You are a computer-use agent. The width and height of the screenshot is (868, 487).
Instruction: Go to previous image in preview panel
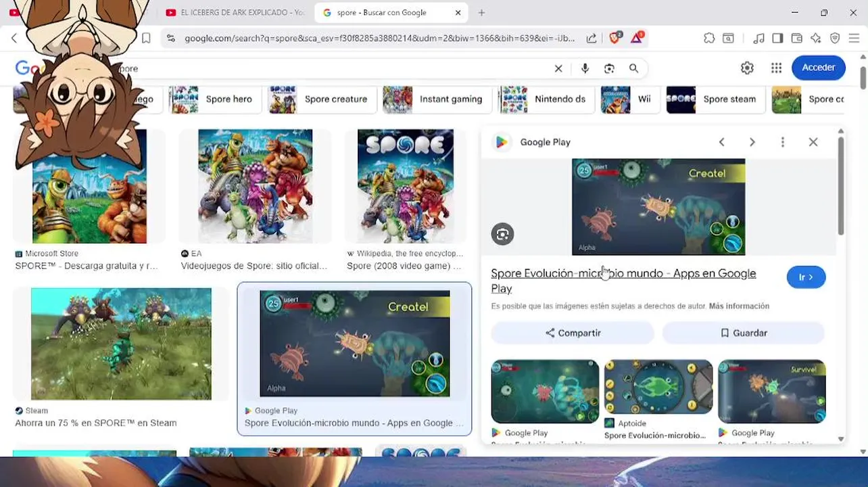(721, 142)
